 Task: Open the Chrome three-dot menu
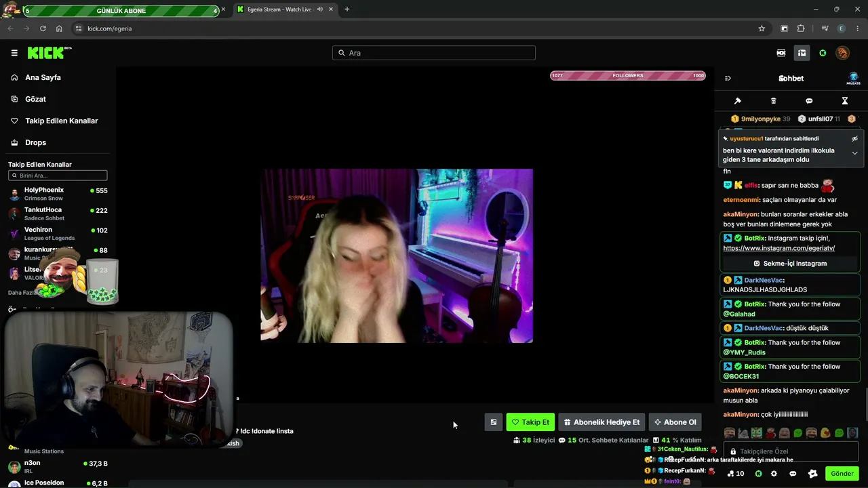click(x=858, y=28)
